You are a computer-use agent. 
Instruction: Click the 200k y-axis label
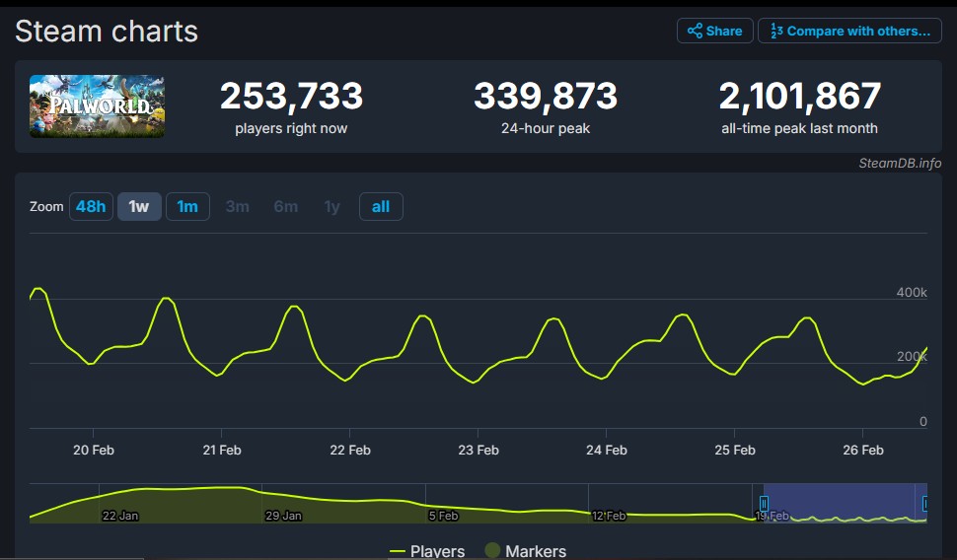912,356
